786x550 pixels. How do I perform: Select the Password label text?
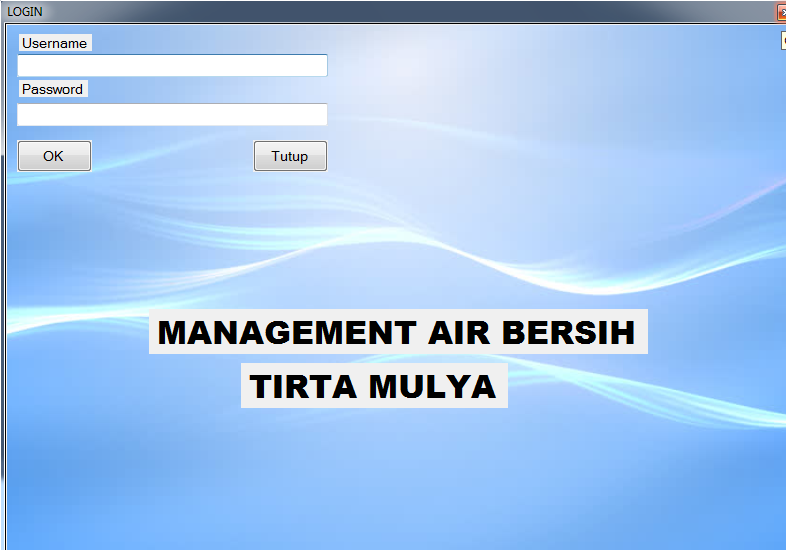coord(53,89)
